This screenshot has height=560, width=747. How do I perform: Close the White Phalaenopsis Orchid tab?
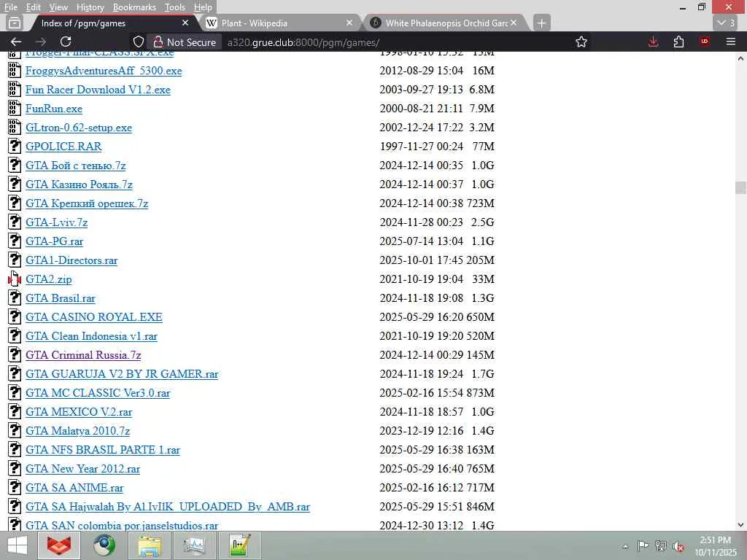click(514, 23)
